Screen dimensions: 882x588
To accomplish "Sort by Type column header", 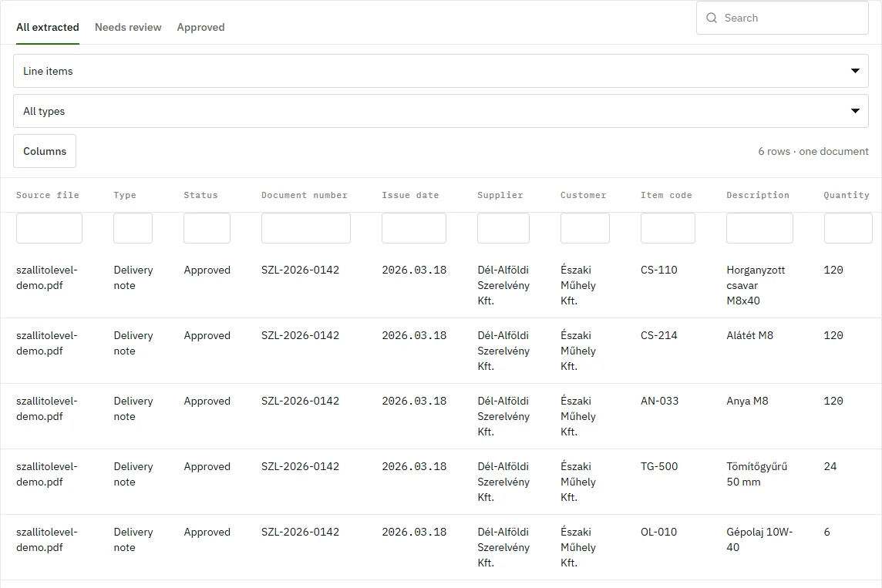I will (x=125, y=195).
